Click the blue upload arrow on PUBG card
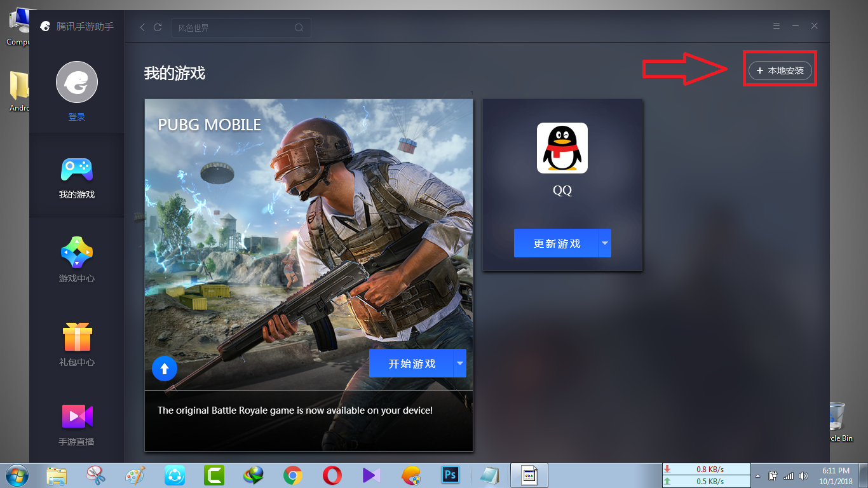868x488 pixels. (x=165, y=368)
